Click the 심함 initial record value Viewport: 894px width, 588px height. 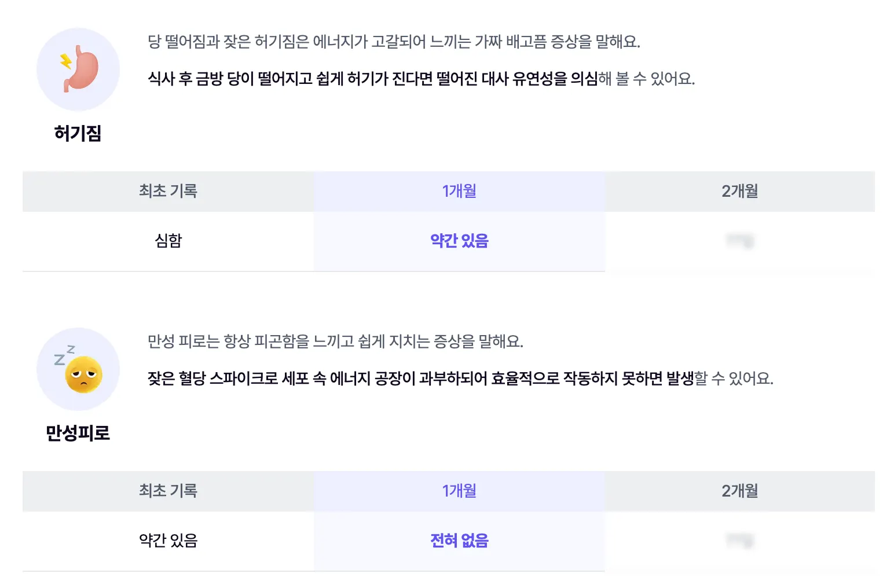[x=168, y=241]
